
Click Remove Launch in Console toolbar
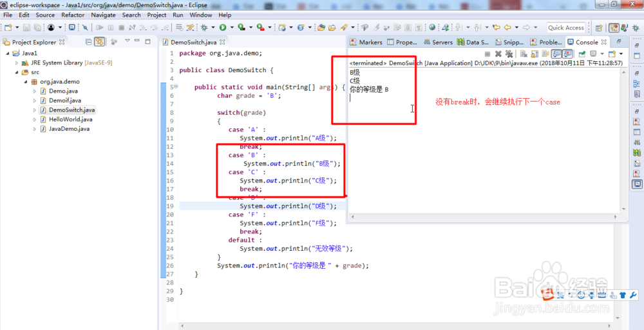click(x=498, y=54)
